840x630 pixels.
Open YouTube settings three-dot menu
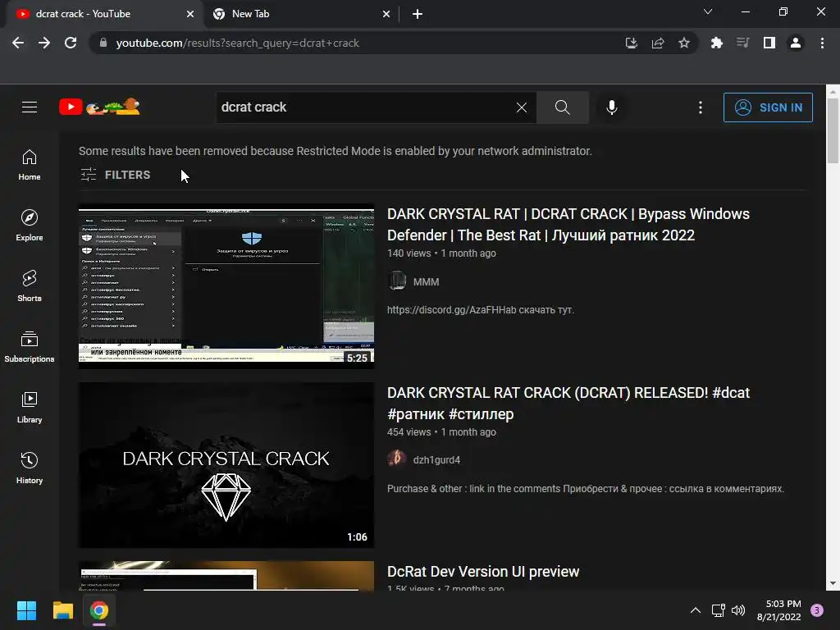[x=701, y=107]
